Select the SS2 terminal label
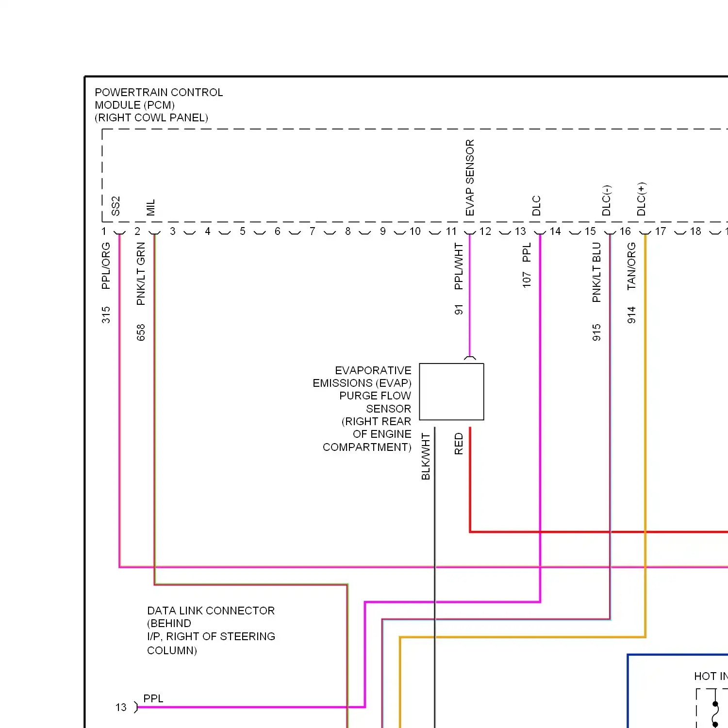 (x=116, y=206)
